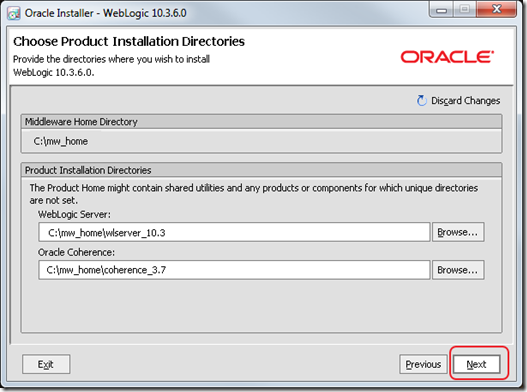This screenshot has width=527, height=392.
Task: Click the Discard Changes link
Action: point(465,101)
